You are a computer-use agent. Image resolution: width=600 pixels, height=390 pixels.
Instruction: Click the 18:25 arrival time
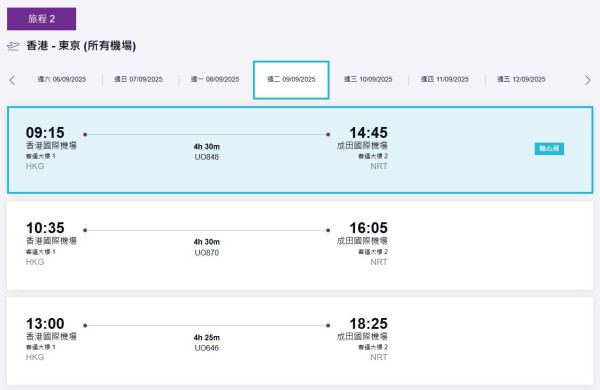368,323
